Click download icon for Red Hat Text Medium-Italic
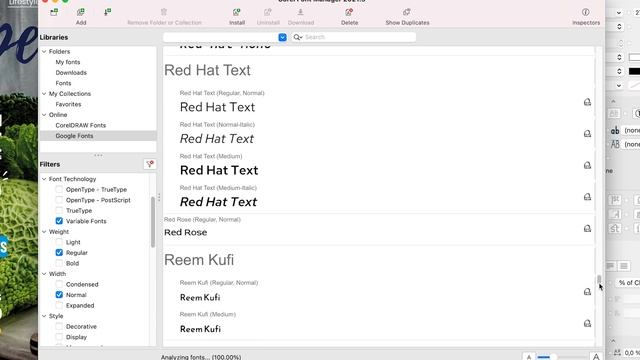The height and width of the screenshot is (360, 640). (587, 197)
